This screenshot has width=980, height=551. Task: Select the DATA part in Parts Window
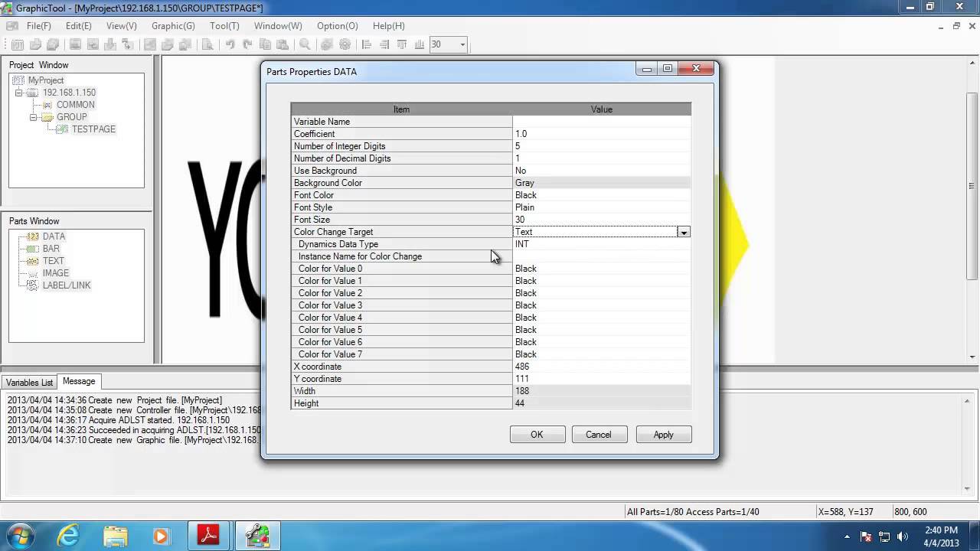[x=54, y=236]
